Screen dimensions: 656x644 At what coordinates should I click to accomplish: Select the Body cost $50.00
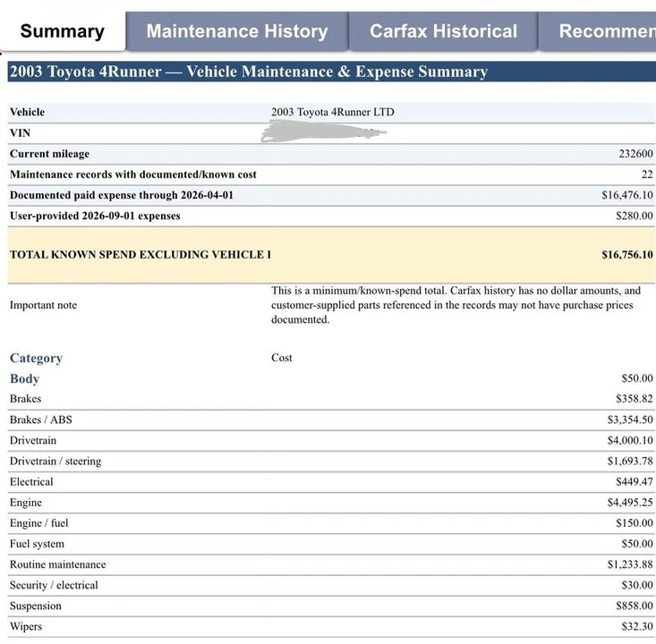point(636,378)
